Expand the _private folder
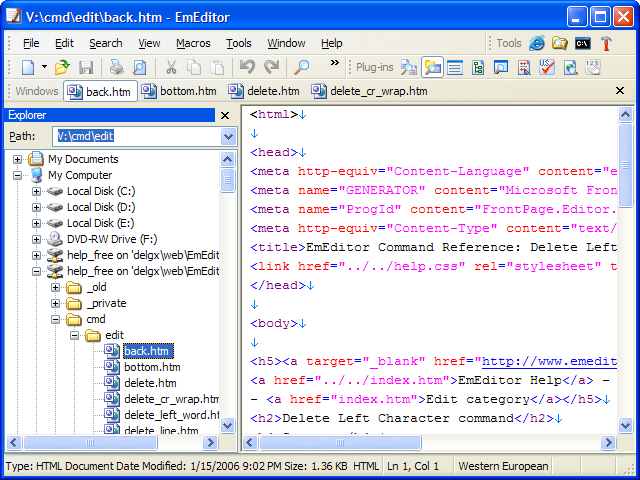 [56, 303]
